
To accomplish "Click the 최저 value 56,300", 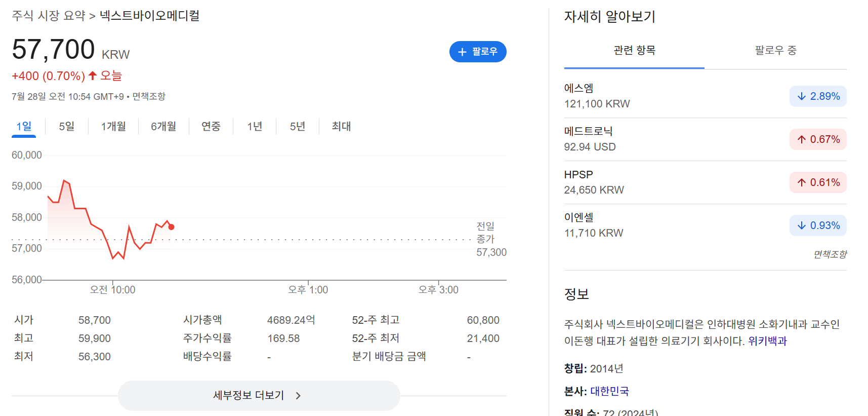I will click(x=95, y=357).
